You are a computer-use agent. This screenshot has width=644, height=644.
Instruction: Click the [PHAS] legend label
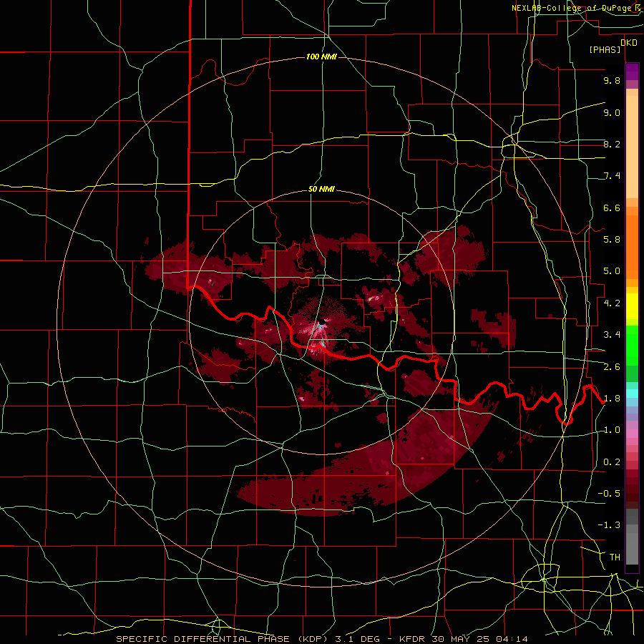[605, 50]
